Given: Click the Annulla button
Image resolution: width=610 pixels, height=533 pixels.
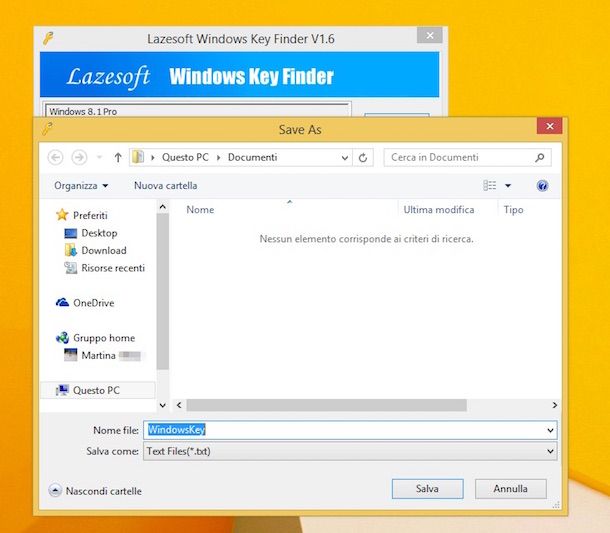Looking at the screenshot, I should click(x=510, y=489).
